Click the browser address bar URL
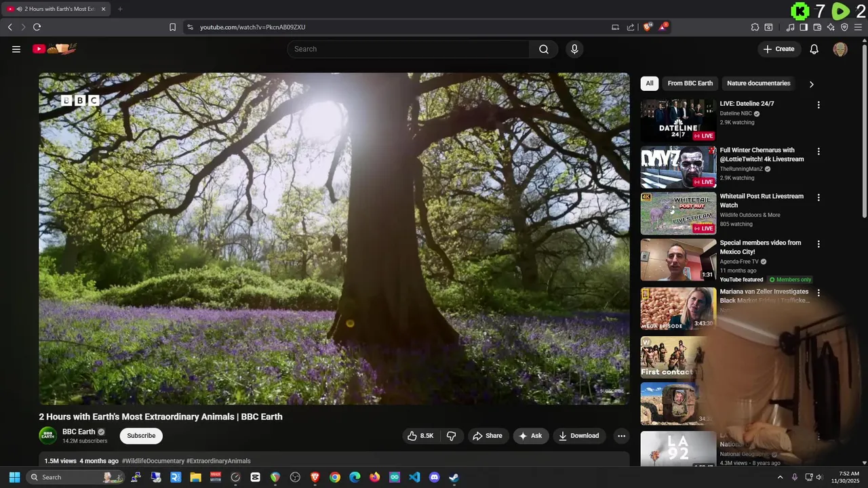Image resolution: width=868 pixels, height=488 pixels. point(252,27)
